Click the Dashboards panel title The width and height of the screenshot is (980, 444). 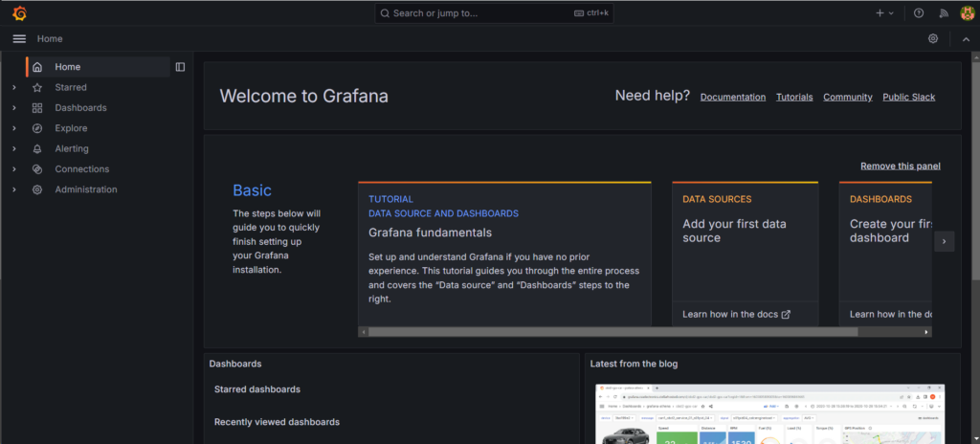pyautogui.click(x=235, y=364)
